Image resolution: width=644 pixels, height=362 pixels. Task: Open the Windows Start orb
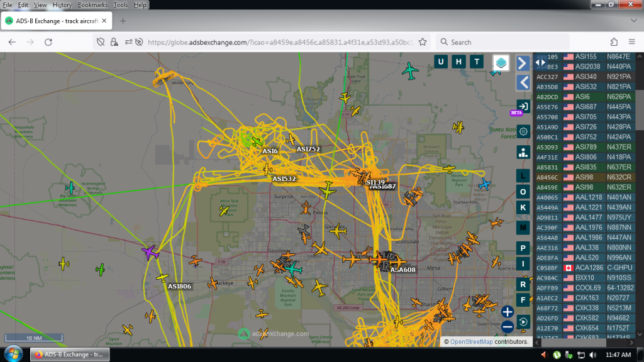tap(13, 354)
